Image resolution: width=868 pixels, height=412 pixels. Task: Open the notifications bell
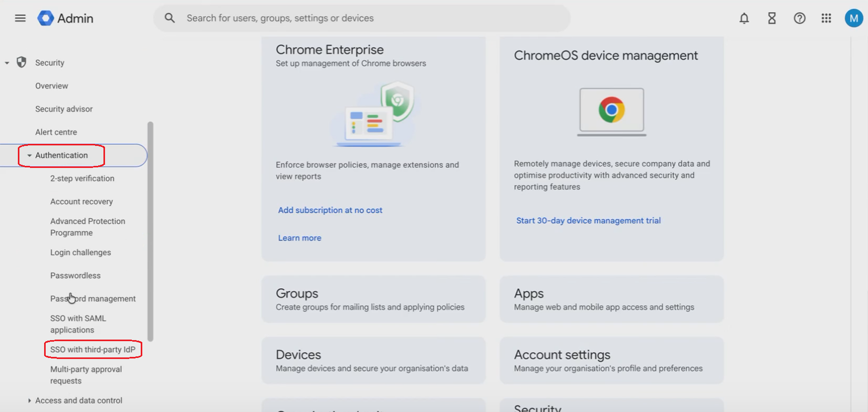click(744, 18)
